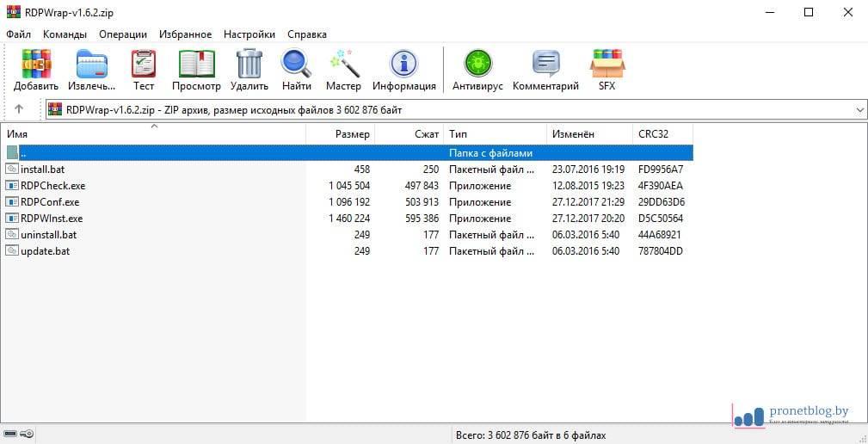Close the WinRAR window

(847, 13)
